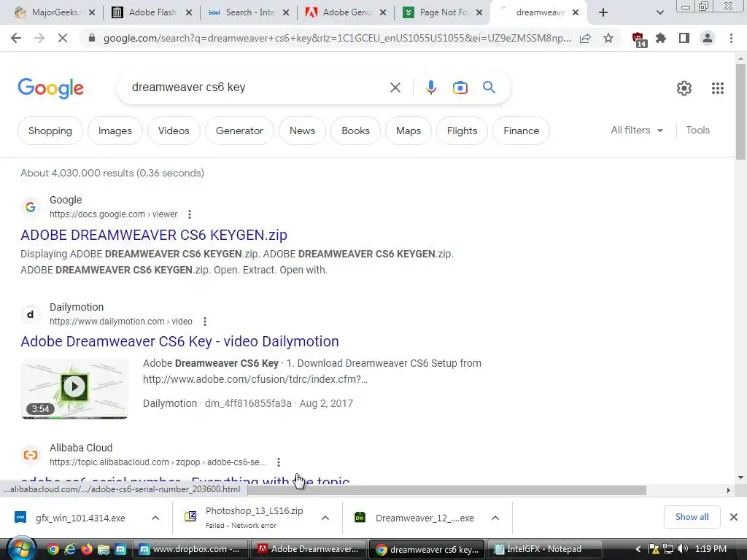
Task: Focus the address bar URL
Action: pyautogui.click(x=336, y=38)
